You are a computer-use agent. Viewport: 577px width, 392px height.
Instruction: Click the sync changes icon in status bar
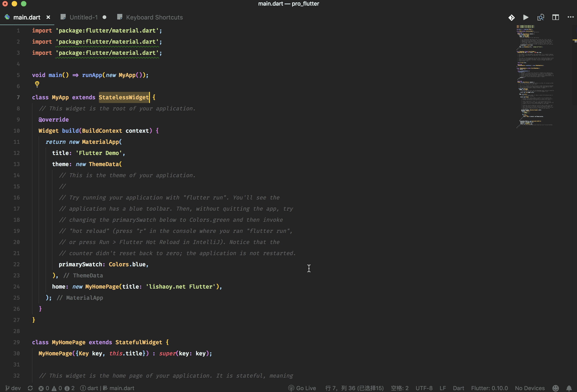(30, 388)
